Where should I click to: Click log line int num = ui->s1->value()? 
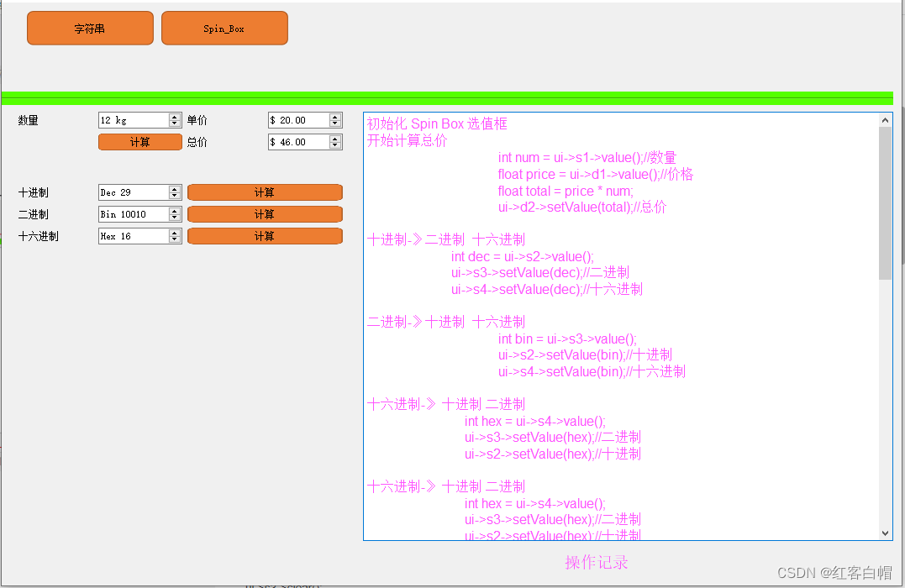[x=587, y=158]
